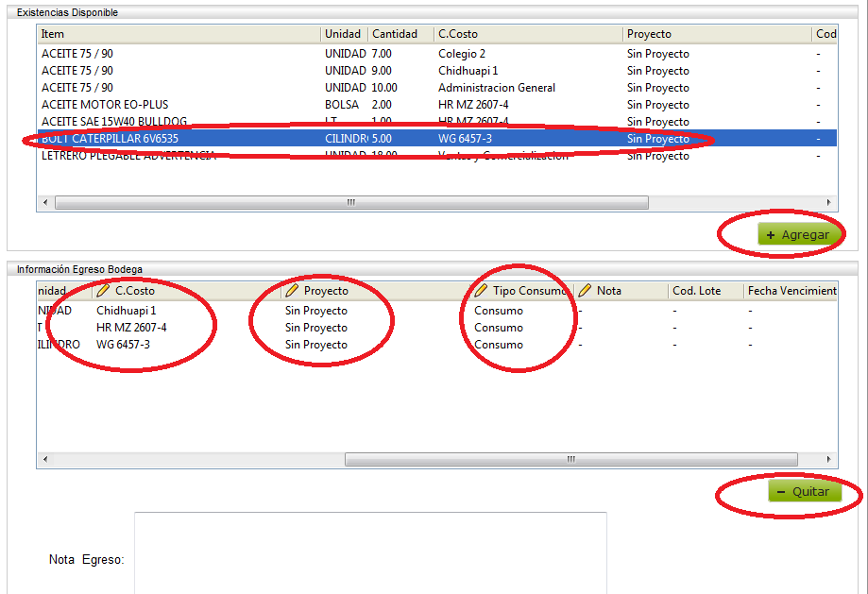Viewport: 868px width, 594px height.
Task: Sort by the Item column header
Action: click(x=179, y=34)
